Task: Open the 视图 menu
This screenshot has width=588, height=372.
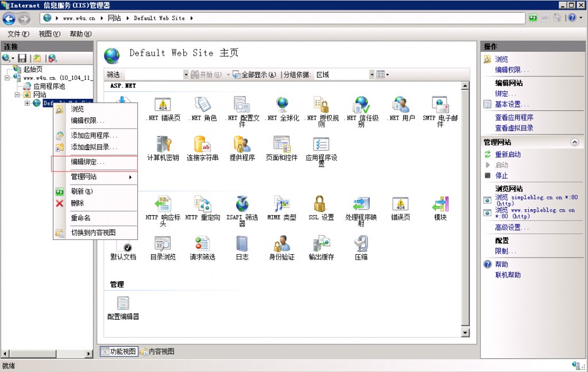Action: pos(49,34)
